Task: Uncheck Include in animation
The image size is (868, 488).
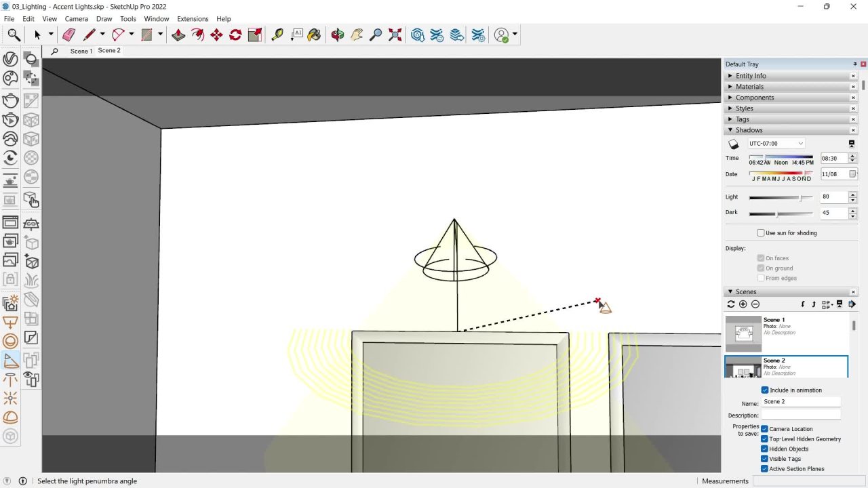Action: point(765,390)
